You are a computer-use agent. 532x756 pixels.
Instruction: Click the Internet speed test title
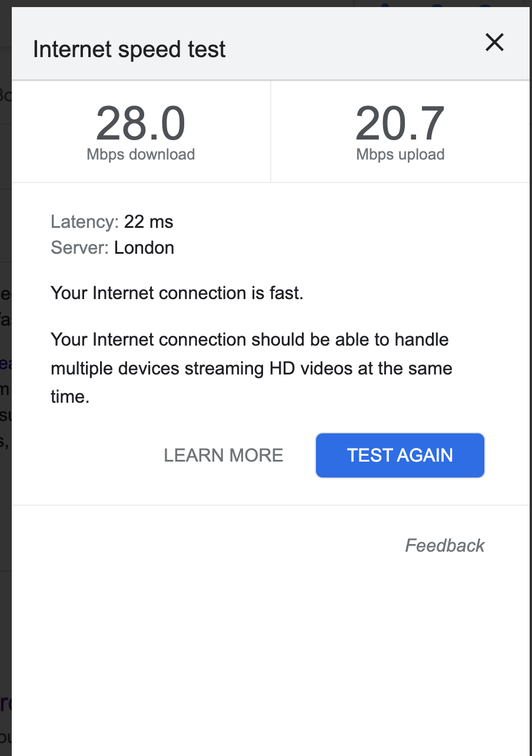point(129,49)
